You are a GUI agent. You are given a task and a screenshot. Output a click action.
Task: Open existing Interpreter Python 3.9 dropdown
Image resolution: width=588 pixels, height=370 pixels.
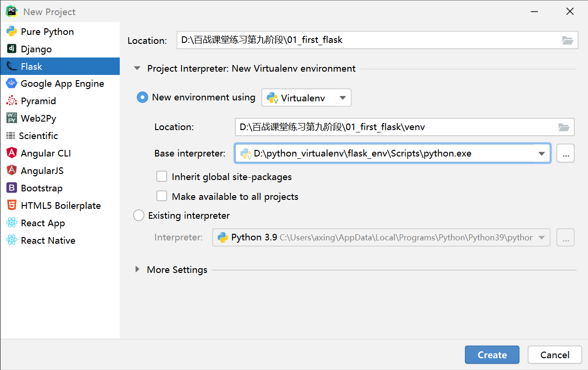[381, 238]
